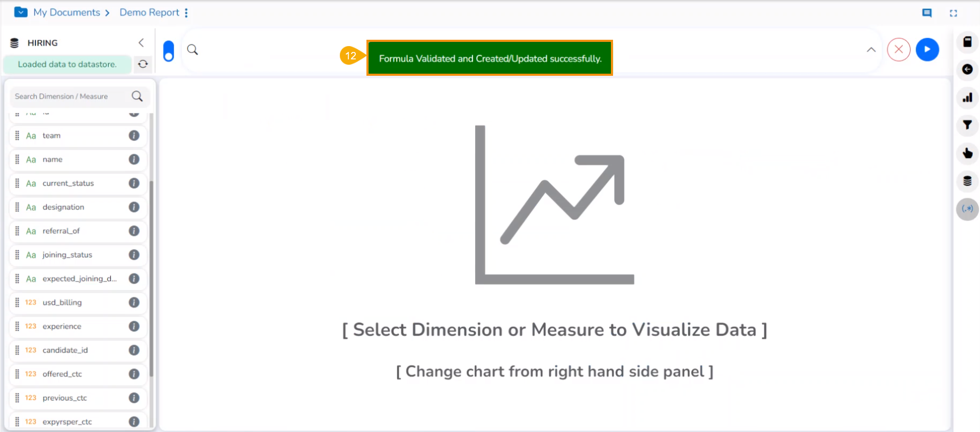Click the hand pointer interaction icon

967,153
